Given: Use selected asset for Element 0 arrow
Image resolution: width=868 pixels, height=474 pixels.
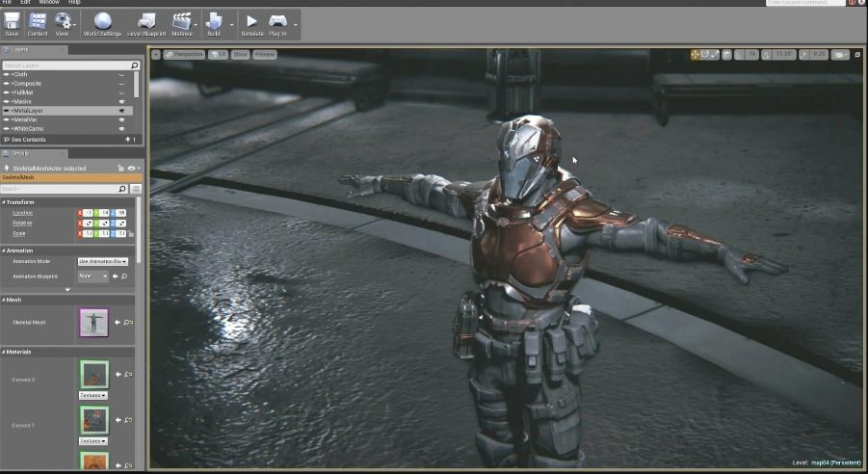Looking at the screenshot, I should tap(118, 375).
